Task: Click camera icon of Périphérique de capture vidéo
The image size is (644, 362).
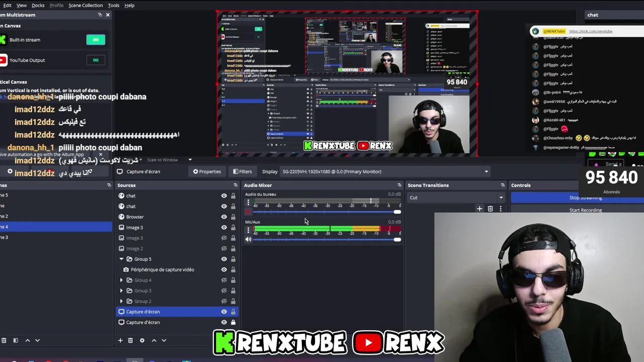Action: point(126,269)
